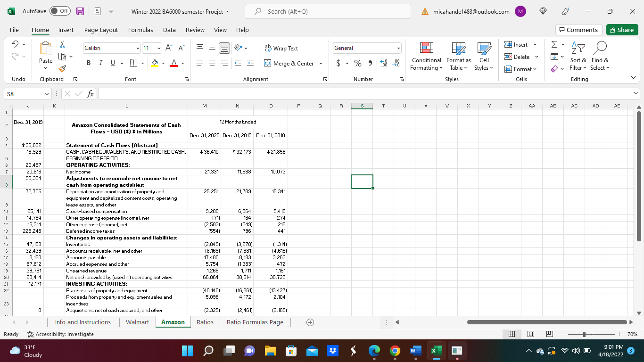
Task: Toggle Wrap Text for the cell
Action: pyautogui.click(x=281, y=48)
